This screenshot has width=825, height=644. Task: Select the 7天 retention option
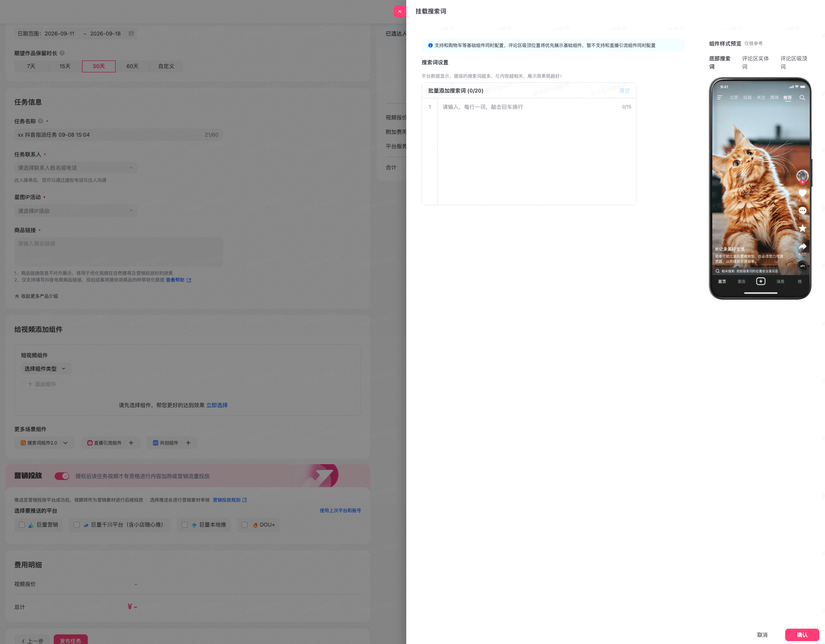pos(31,67)
